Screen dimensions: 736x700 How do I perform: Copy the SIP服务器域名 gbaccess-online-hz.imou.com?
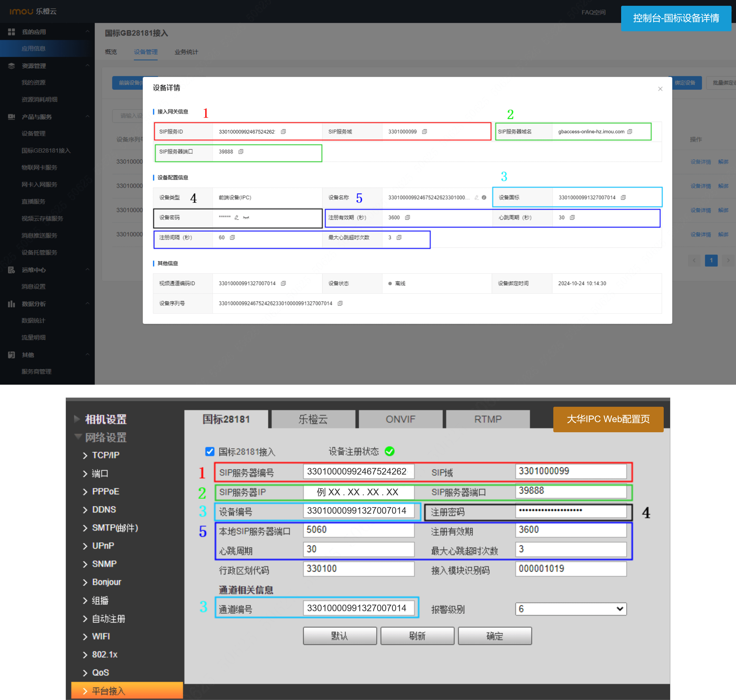630,132
